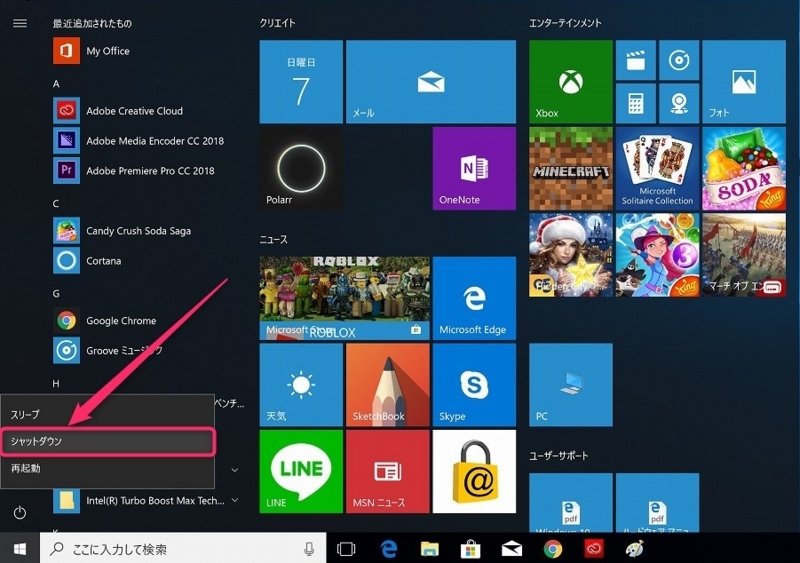Viewport: 800px width, 563px height.
Task: Open the Weather (天気) tile
Action: [x=301, y=385]
